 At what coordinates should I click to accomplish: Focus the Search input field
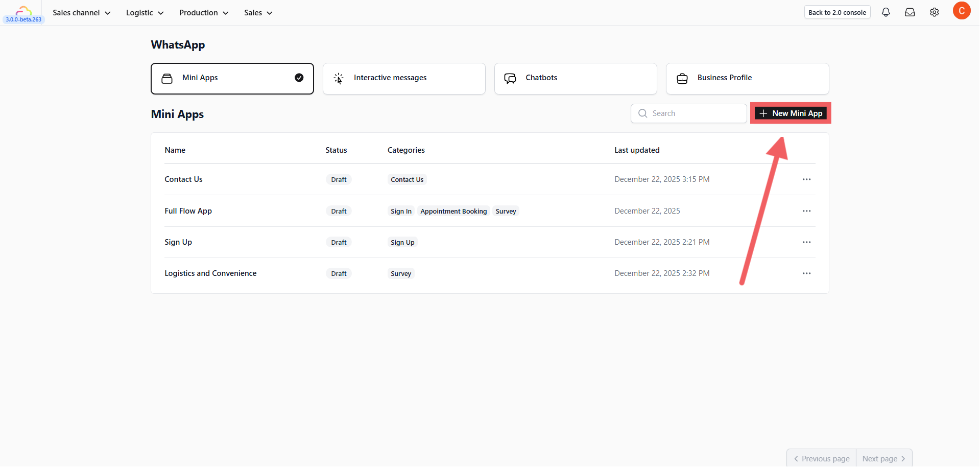click(688, 113)
